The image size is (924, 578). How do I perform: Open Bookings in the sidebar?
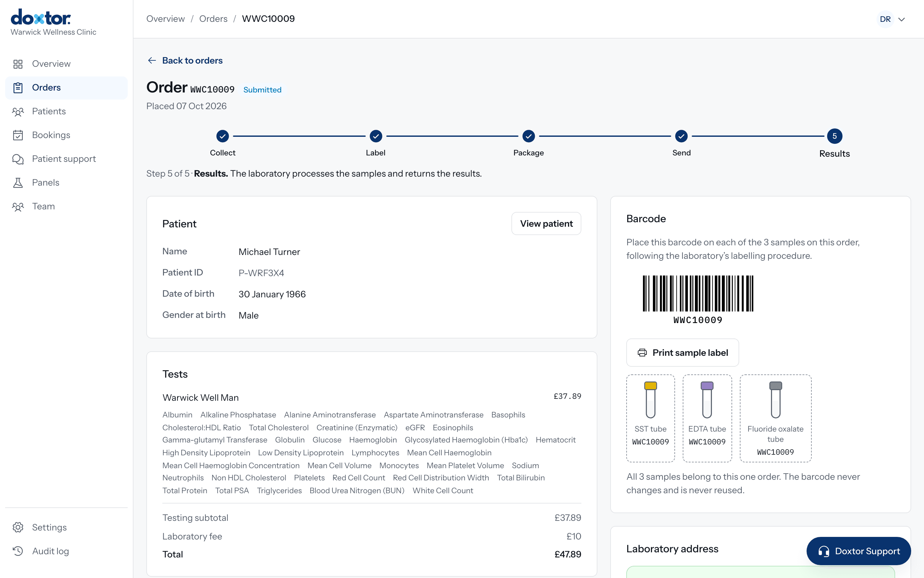coord(66,135)
